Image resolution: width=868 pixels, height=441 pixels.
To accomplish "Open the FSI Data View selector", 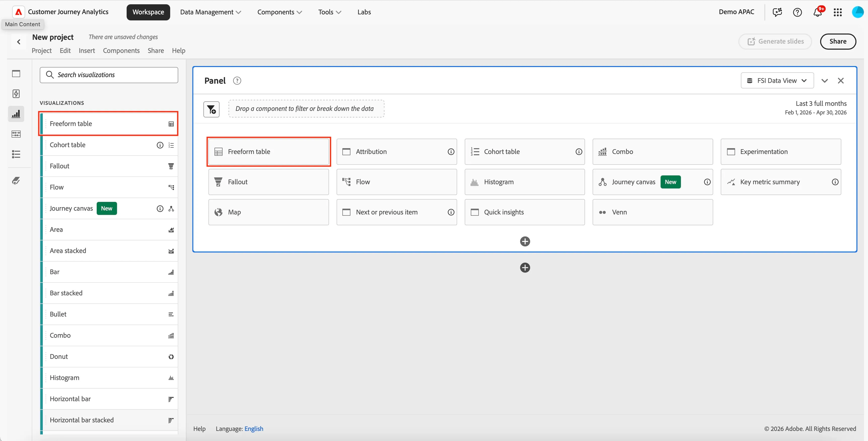I will point(777,81).
